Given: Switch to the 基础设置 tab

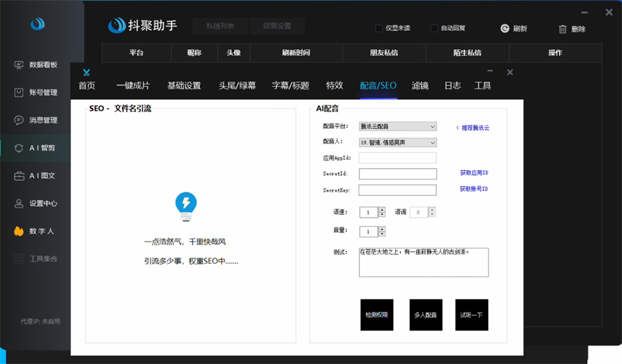Looking at the screenshot, I should point(184,85).
